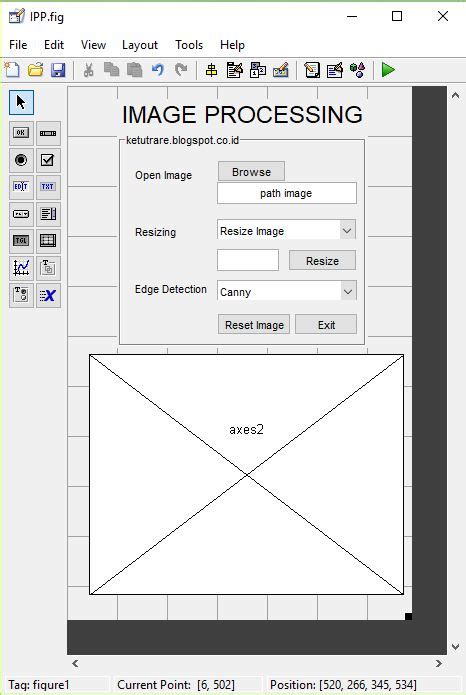Click the Reset Image button
The image size is (466, 695).
[254, 324]
